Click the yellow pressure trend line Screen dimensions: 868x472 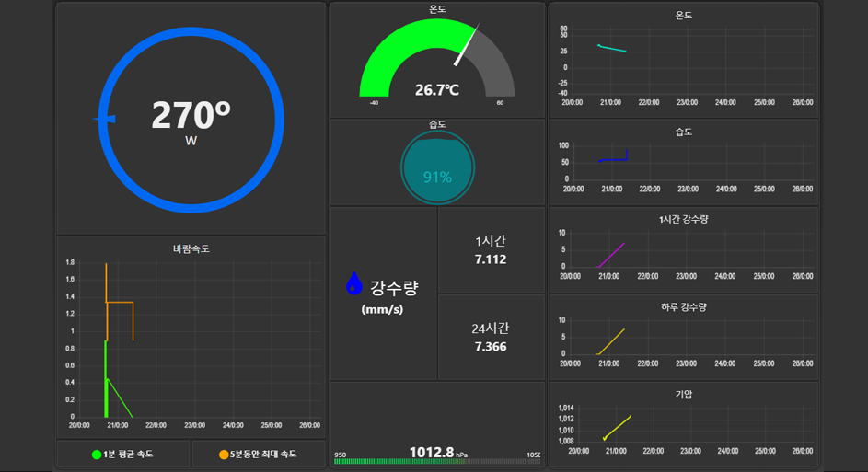pyautogui.click(x=618, y=428)
